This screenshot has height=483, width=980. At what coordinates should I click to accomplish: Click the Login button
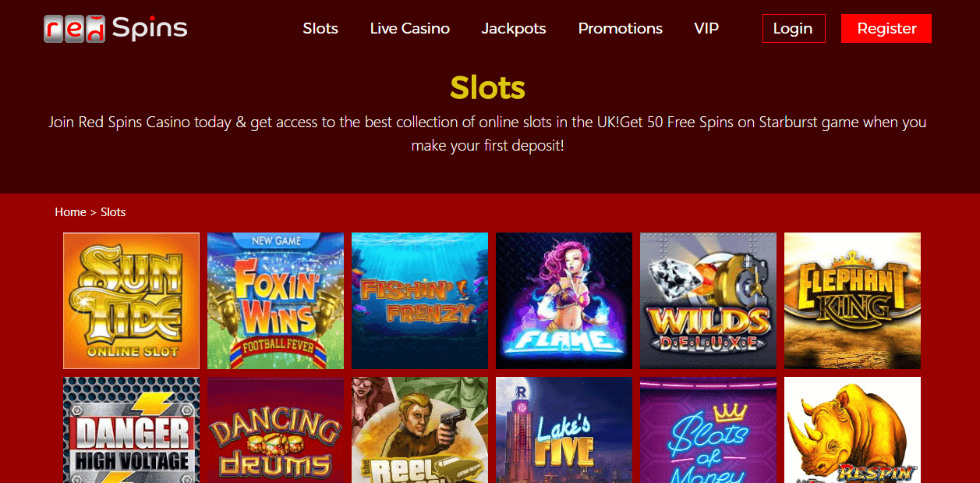[794, 29]
